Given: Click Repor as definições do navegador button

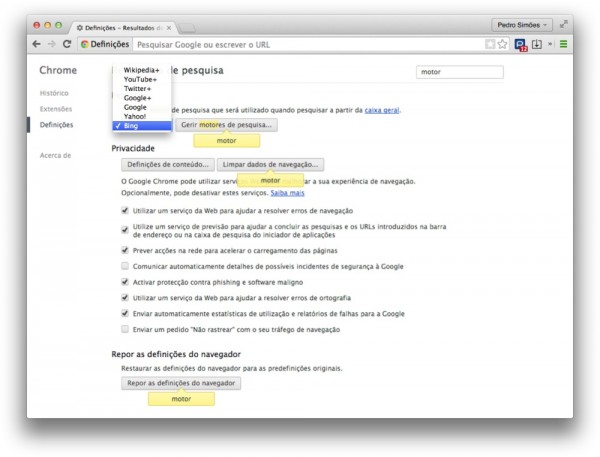Looking at the screenshot, I should pos(181,383).
